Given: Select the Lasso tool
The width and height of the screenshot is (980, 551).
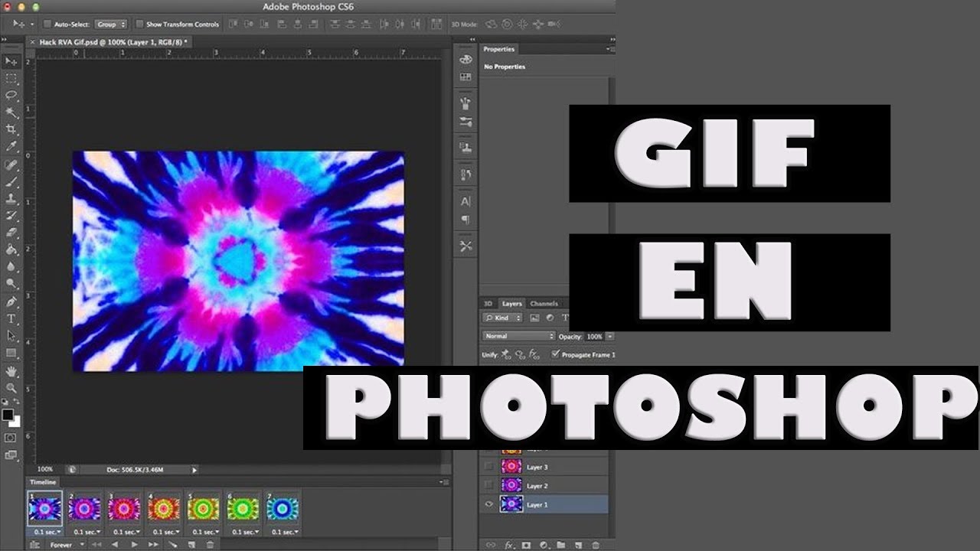Looking at the screenshot, I should (11, 96).
